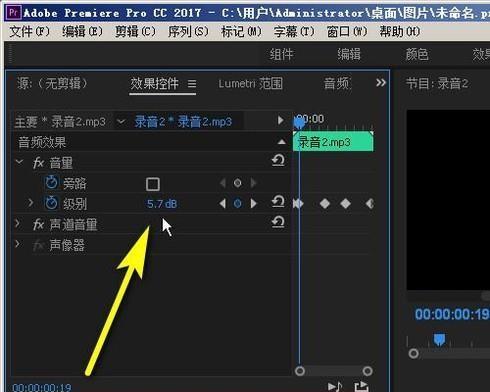
Task: Reset the 声道音量 effect
Action: click(x=278, y=222)
